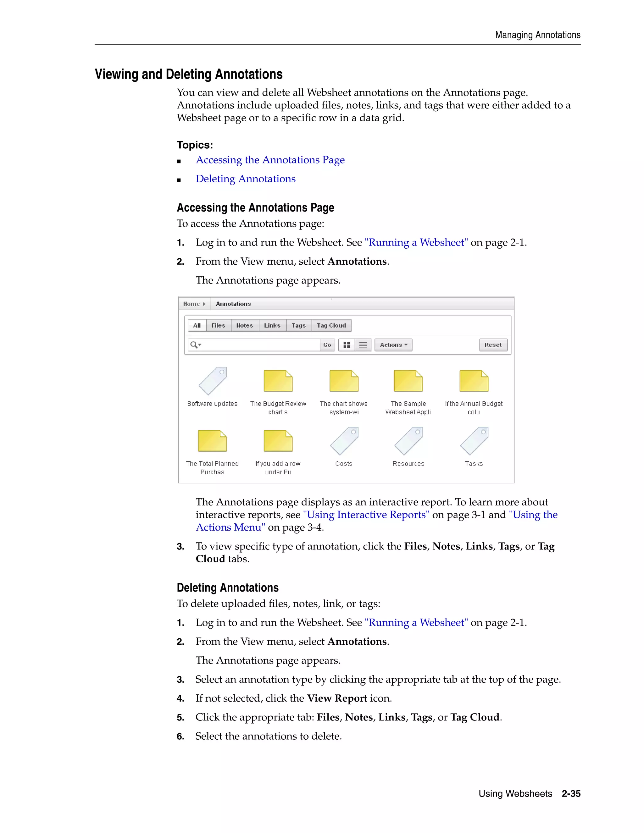Open The Sample Websheet Appli note icon
Viewport: 644px width, 833px height.
click(408, 381)
